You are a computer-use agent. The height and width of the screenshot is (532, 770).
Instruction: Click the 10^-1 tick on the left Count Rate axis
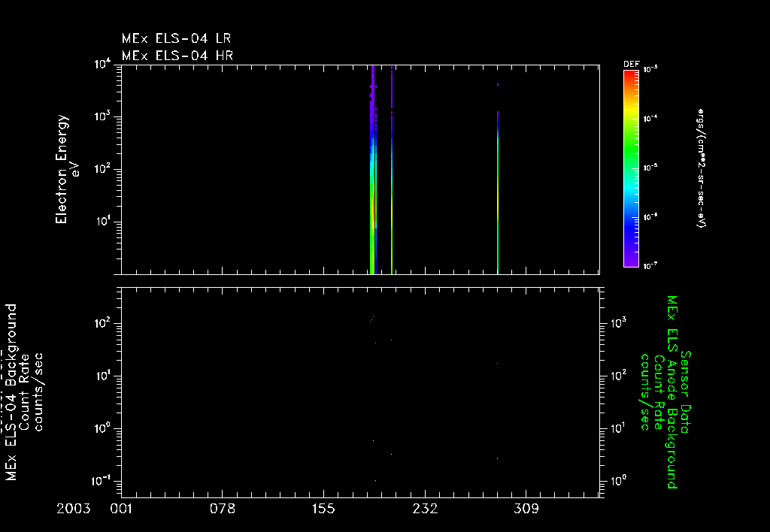[x=101, y=481]
